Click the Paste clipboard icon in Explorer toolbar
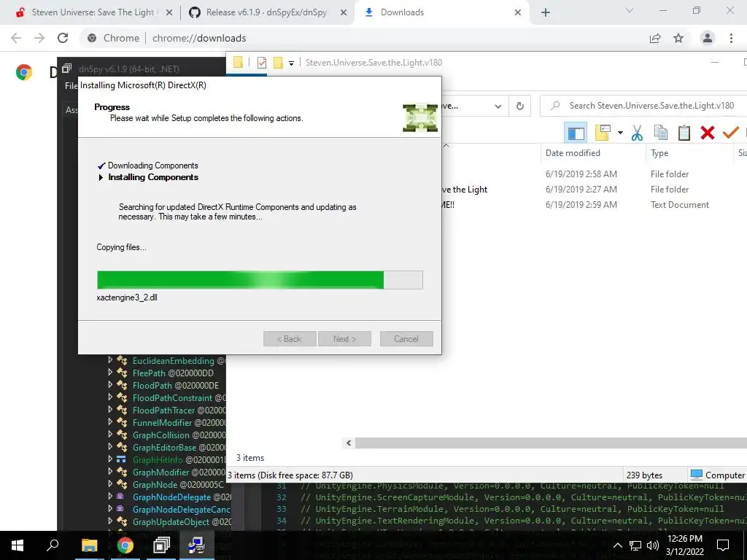 684,133
